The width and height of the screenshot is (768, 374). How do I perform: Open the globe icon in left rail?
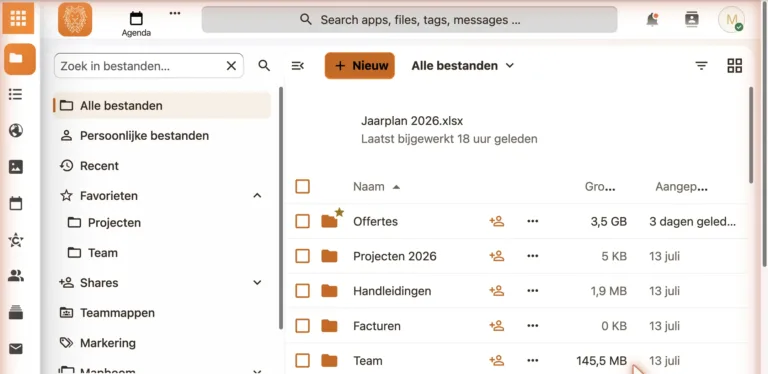pyautogui.click(x=16, y=131)
